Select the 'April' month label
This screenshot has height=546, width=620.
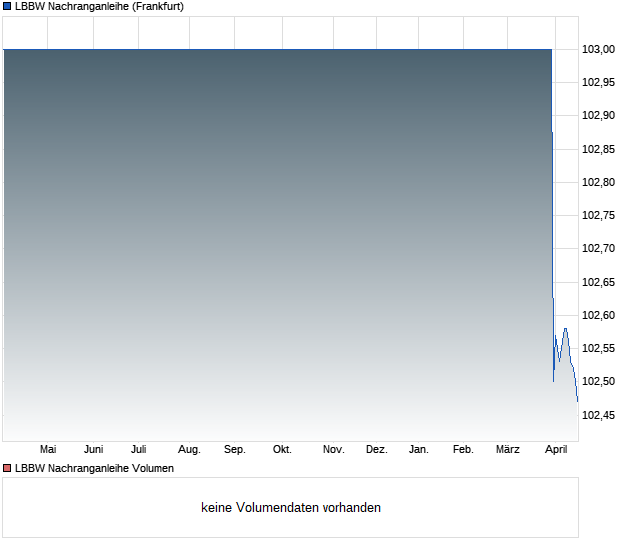[x=555, y=450]
